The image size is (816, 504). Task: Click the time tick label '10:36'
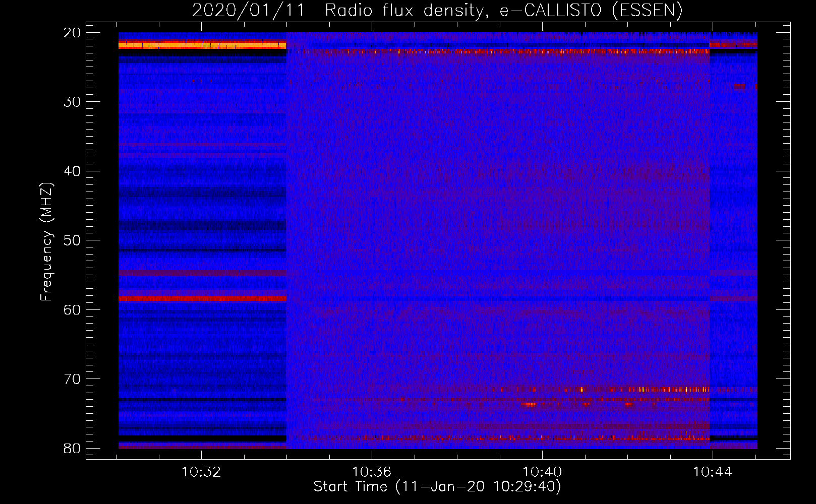[372, 472]
